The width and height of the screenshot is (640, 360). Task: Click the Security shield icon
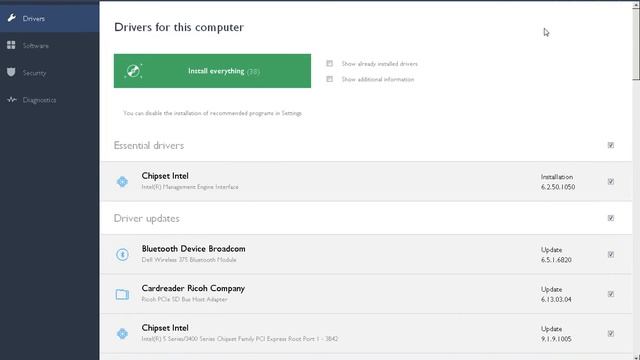[11, 72]
